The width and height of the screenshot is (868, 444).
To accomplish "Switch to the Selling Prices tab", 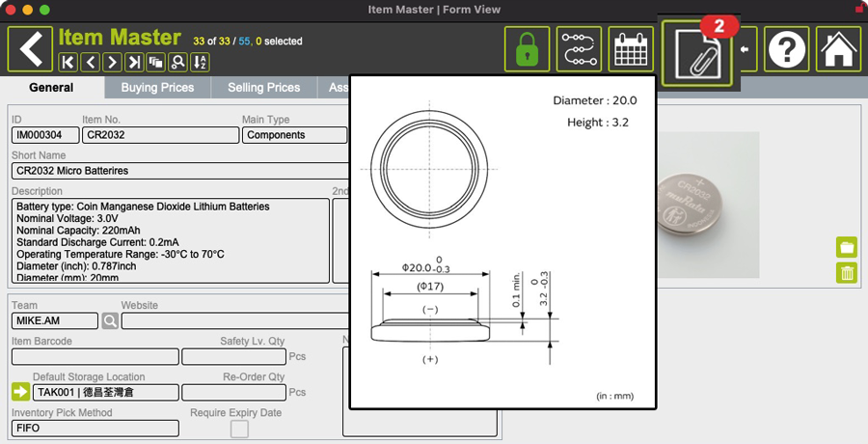I will tap(263, 88).
